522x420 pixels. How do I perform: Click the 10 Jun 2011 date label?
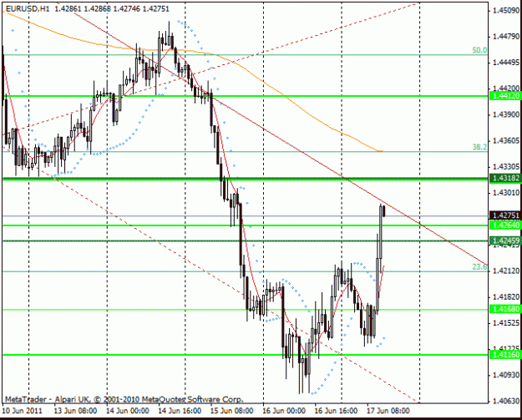click(23, 411)
